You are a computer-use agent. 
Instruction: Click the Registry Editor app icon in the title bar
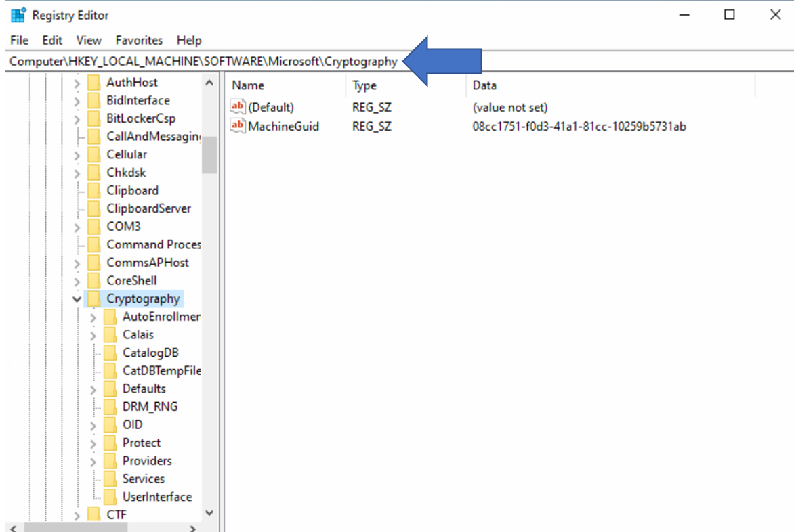18,15
